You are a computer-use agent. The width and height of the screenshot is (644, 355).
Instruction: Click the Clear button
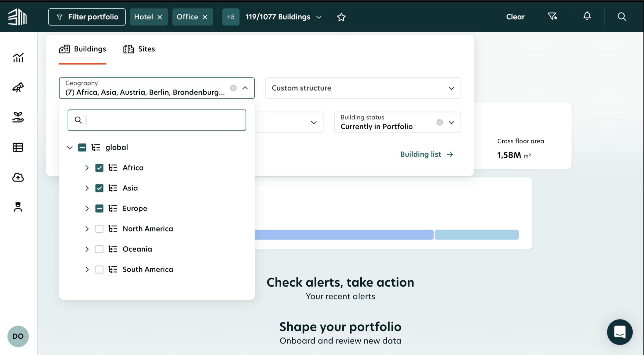(x=515, y=17)
